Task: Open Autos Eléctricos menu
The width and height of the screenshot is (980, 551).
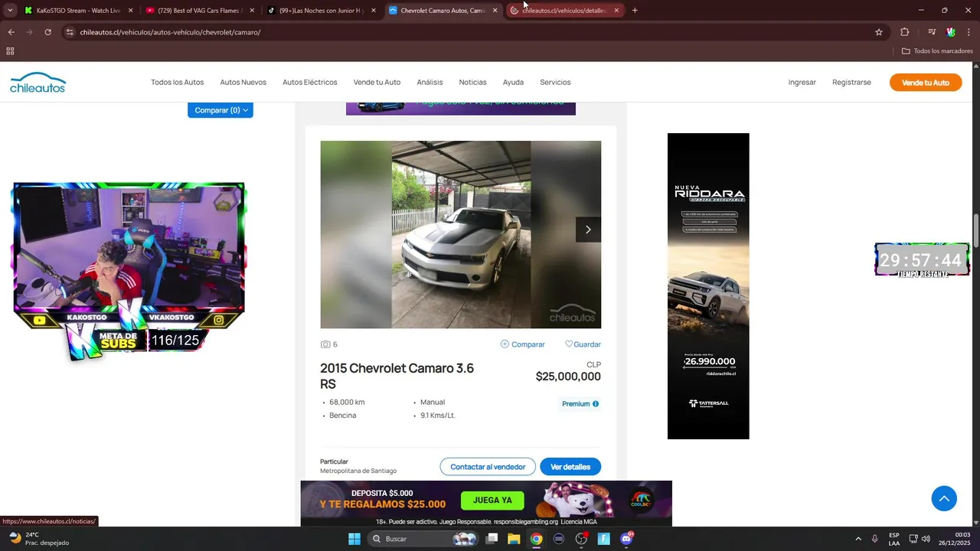Action: 309,82
